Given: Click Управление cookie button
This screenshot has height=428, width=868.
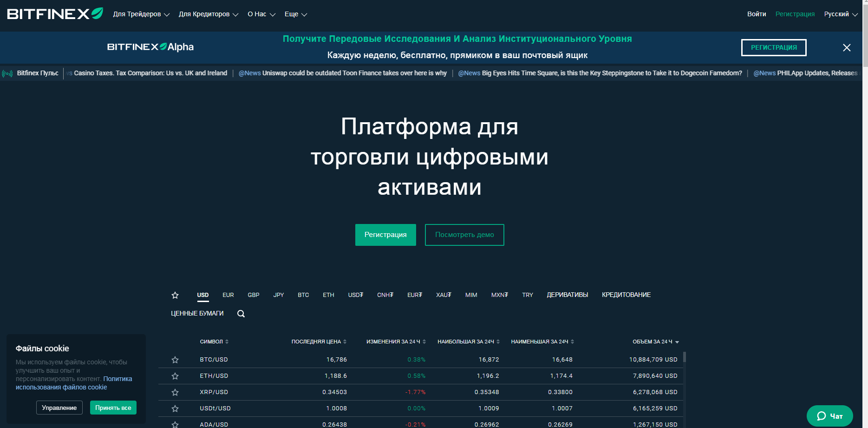Looking at the screenshot, I should pos(59,408).
